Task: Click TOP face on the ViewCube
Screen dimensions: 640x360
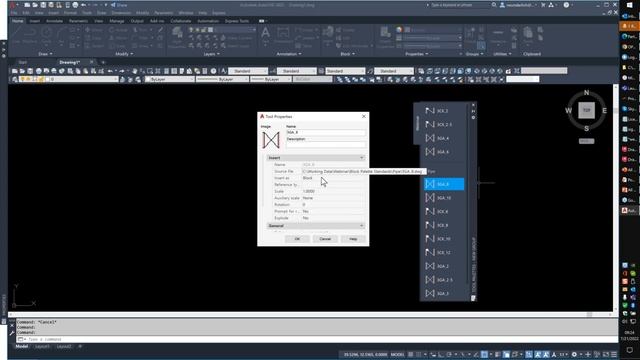Action: click(587, 110)
